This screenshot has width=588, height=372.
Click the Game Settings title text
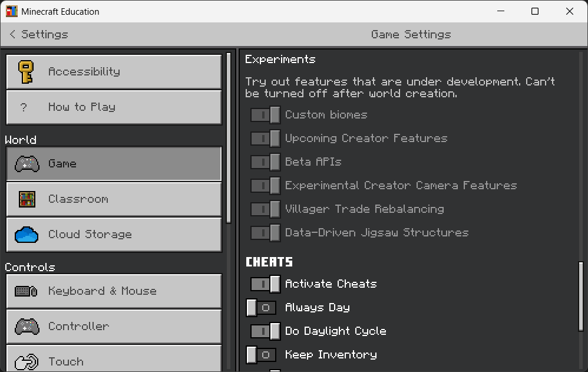(x=411, y=35)
